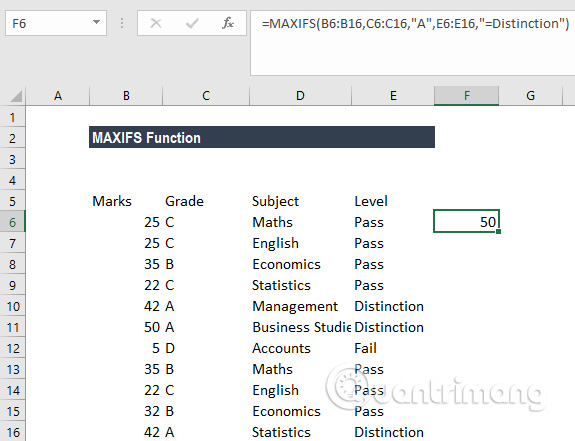Select column D header

[x=300, y=96]
